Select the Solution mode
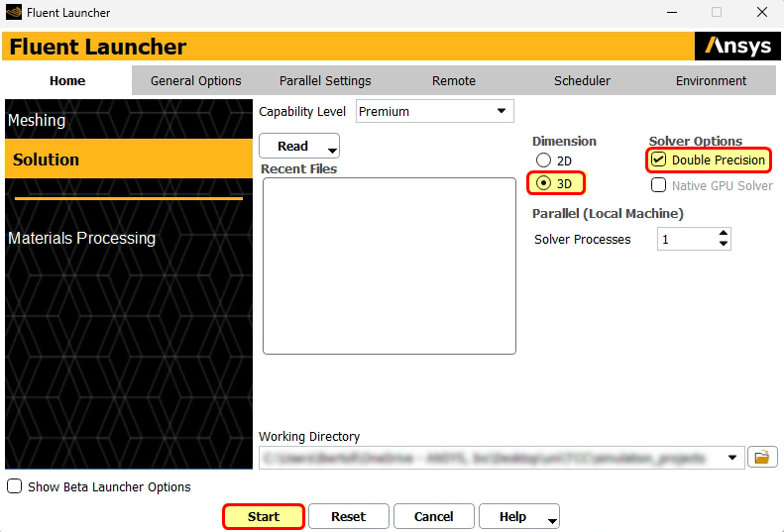This screenshot has width=784, height=532. [129, 159]
